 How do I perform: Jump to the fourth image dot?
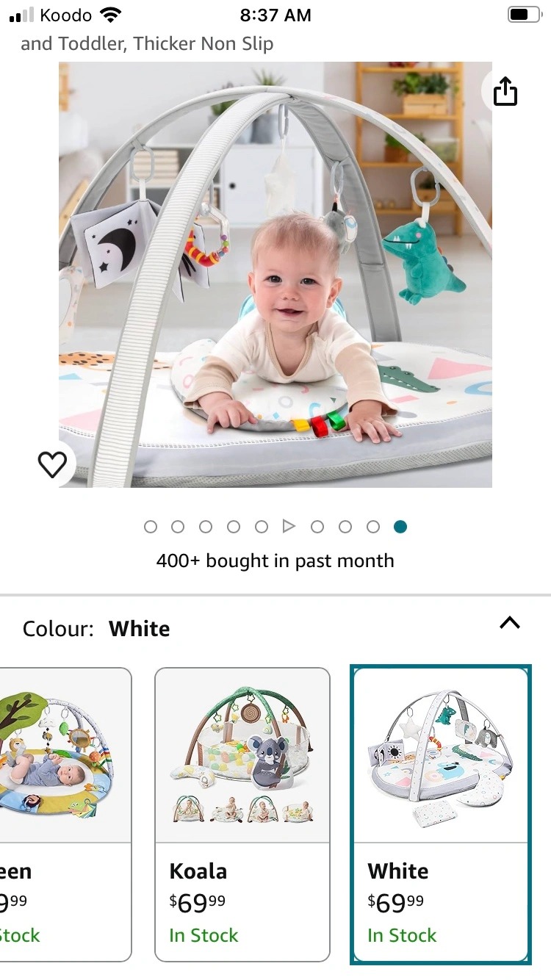pyautogui.click(x=234, y=527)
